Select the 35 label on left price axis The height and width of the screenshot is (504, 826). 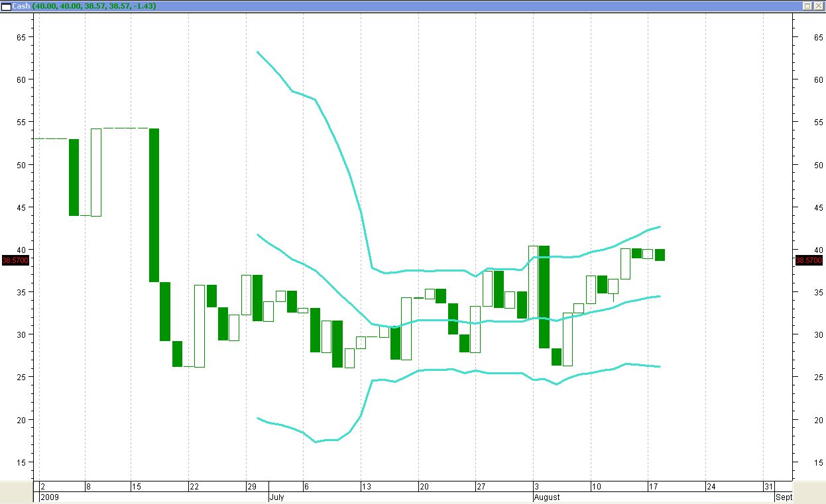21,292
